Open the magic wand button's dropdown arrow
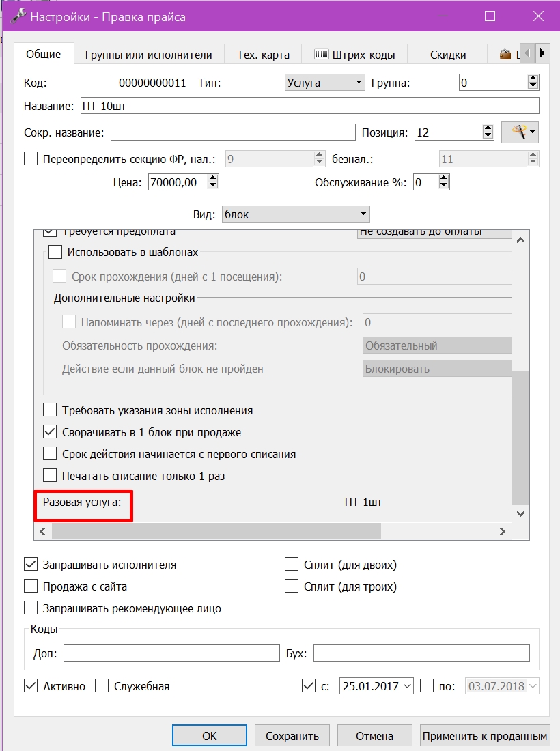Viewport: 560px width, 751px height. coord(533,132)
